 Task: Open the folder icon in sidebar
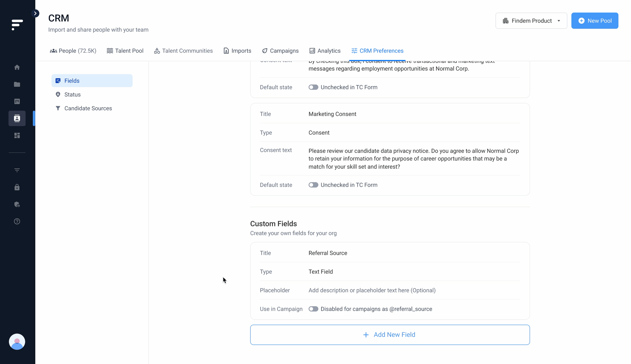coord(17,84)
